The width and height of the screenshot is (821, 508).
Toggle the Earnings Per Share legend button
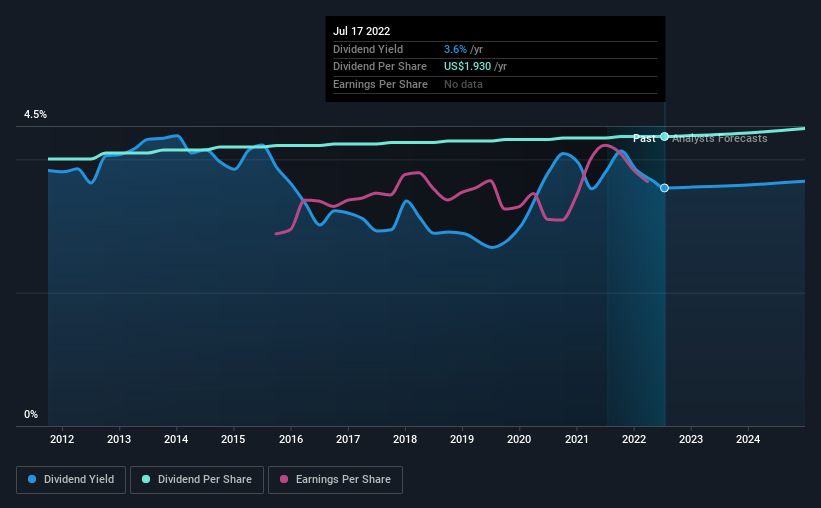point(335,480)
